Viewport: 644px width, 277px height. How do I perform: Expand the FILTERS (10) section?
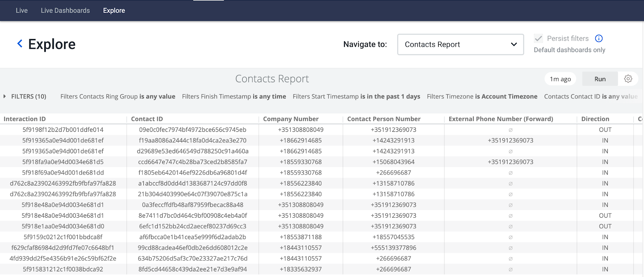25,96
